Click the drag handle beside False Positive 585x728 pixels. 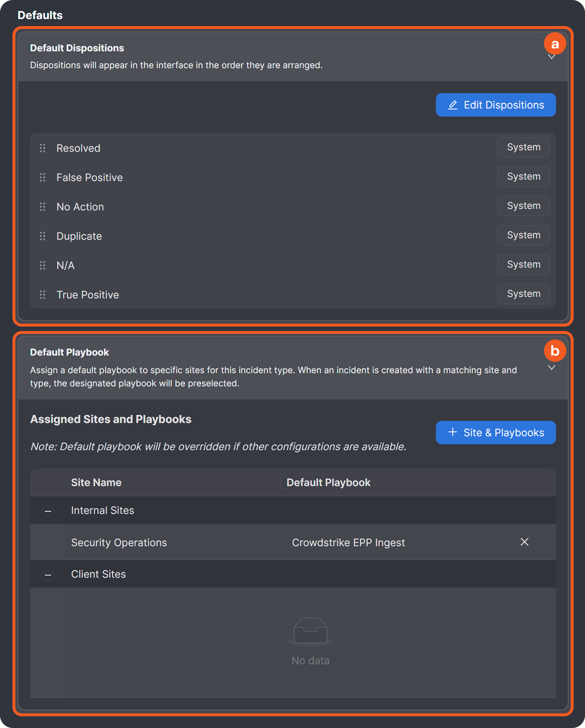(x=42, y=177)
